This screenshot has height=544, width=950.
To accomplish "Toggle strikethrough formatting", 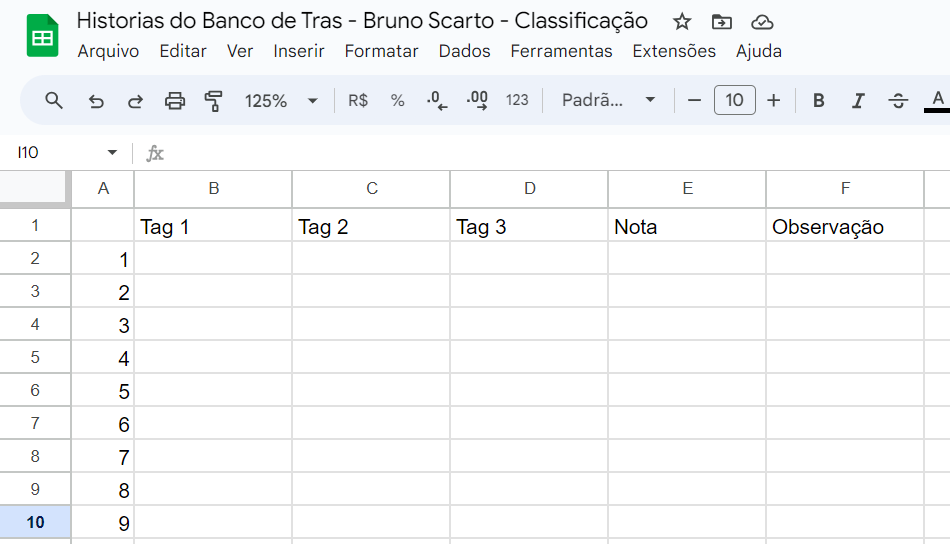I will (898, 101).
